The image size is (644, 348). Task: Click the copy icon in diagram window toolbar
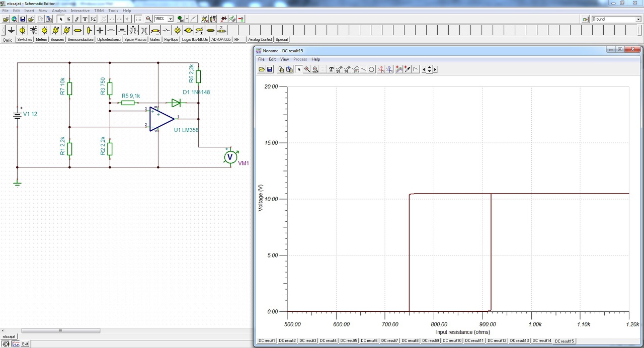pyautogui.click(x=281, y=69)
